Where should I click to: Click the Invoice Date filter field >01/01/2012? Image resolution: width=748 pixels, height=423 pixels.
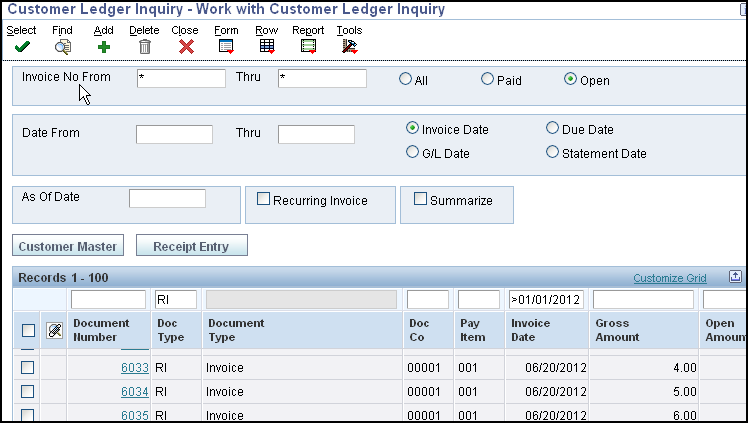tap(547, 299)
